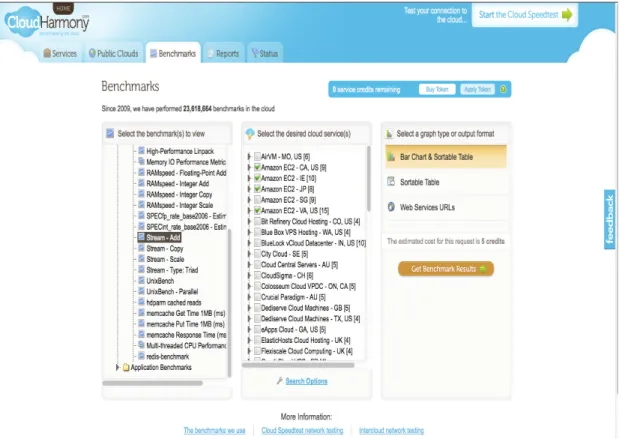Click the Memory IO Performance Metric icon
The width and height of the screenshot is (625, 439).
click(141, 161)
